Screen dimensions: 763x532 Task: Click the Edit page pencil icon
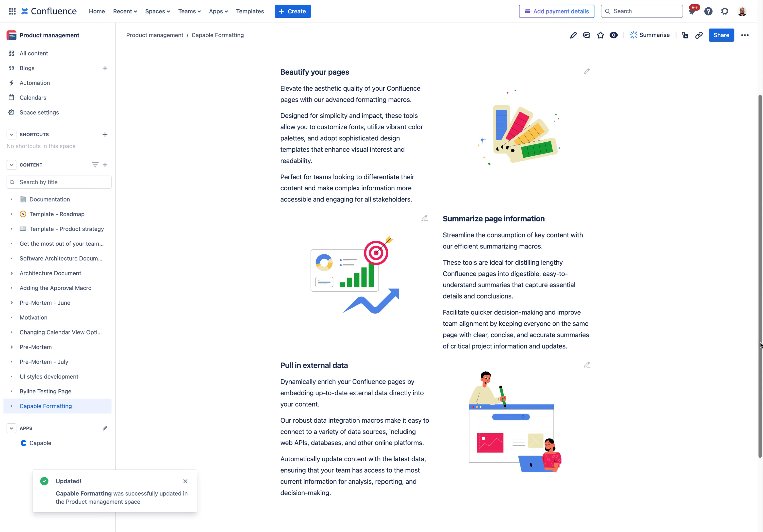click(572, 35)
